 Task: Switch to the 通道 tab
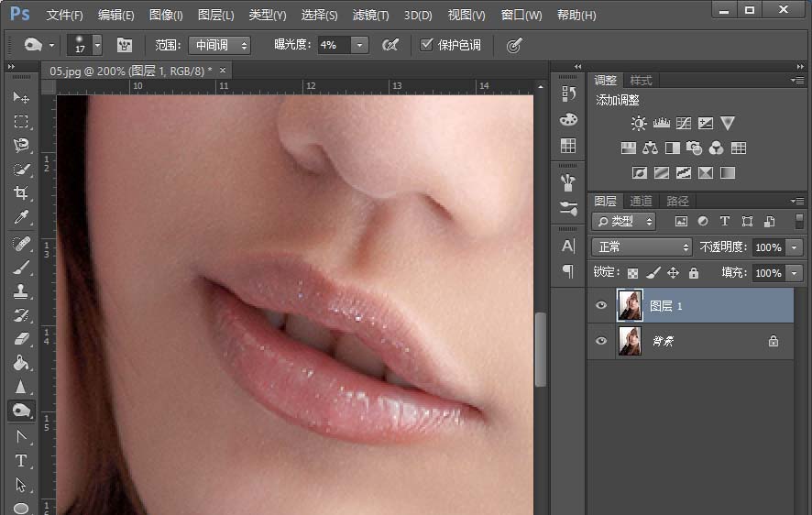(642, 201)
